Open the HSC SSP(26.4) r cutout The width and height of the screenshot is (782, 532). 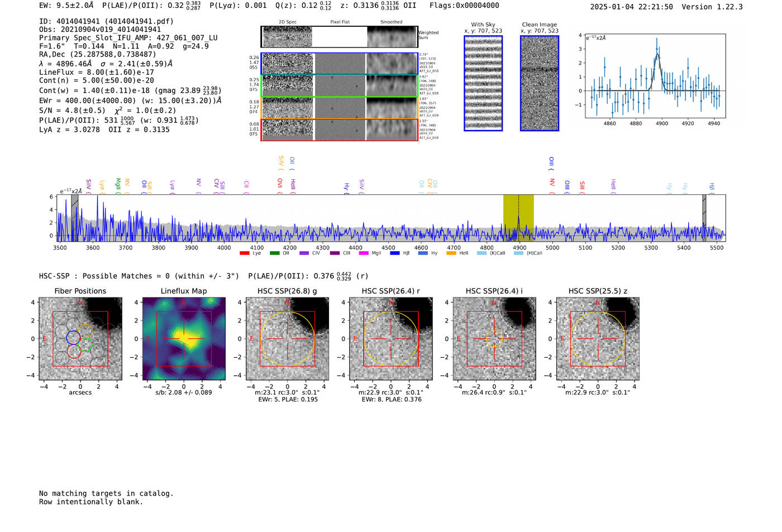point(391,339)
